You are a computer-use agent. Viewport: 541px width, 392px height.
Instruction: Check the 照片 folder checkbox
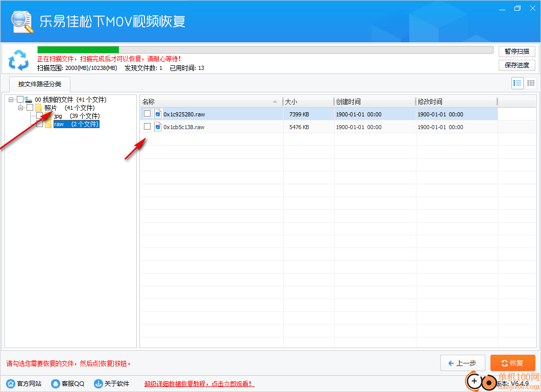30,108
